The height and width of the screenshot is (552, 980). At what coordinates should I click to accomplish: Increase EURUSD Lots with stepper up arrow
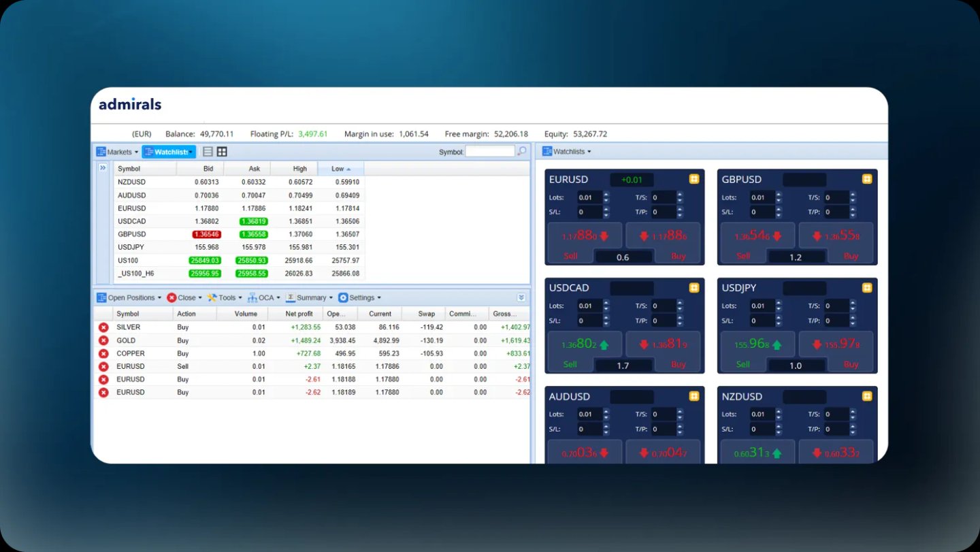pyautogui.click(x=606, y=195)
